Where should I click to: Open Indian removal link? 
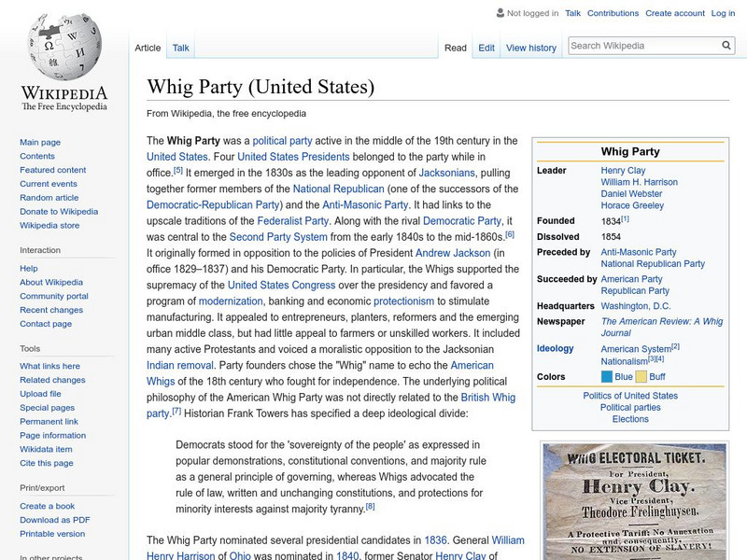coord(179,365)
